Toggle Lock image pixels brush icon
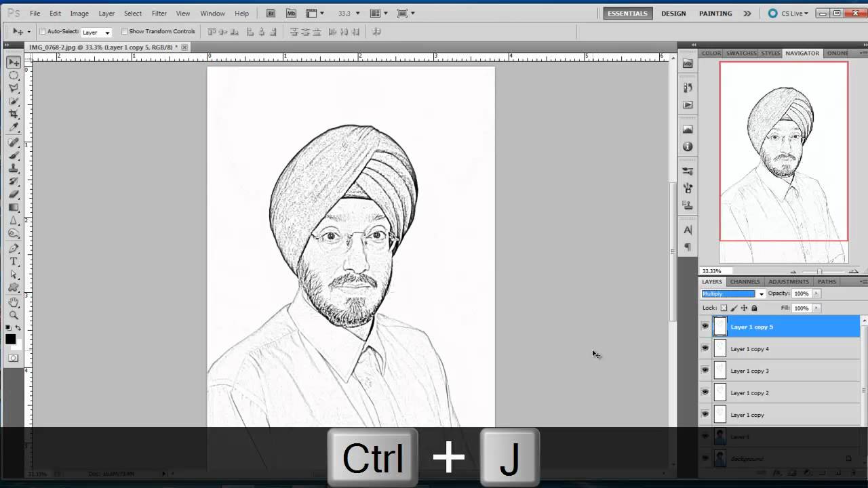Screen dimensions: 868x488 (734, 308)
